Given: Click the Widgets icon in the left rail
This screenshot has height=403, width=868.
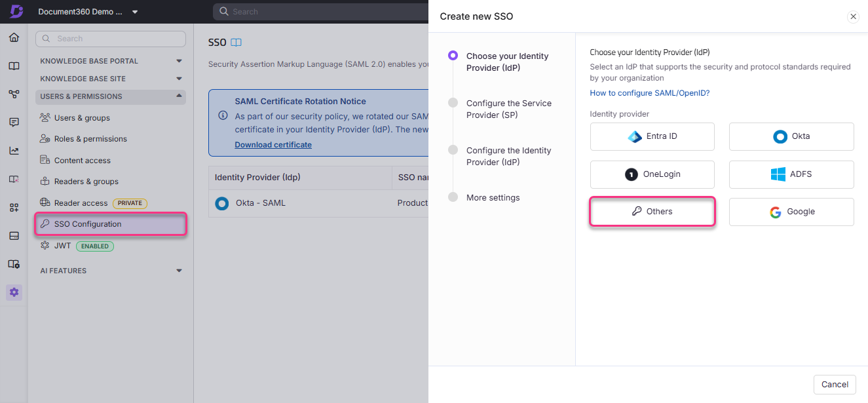Looking at the screenshot, I should [14, 206].
